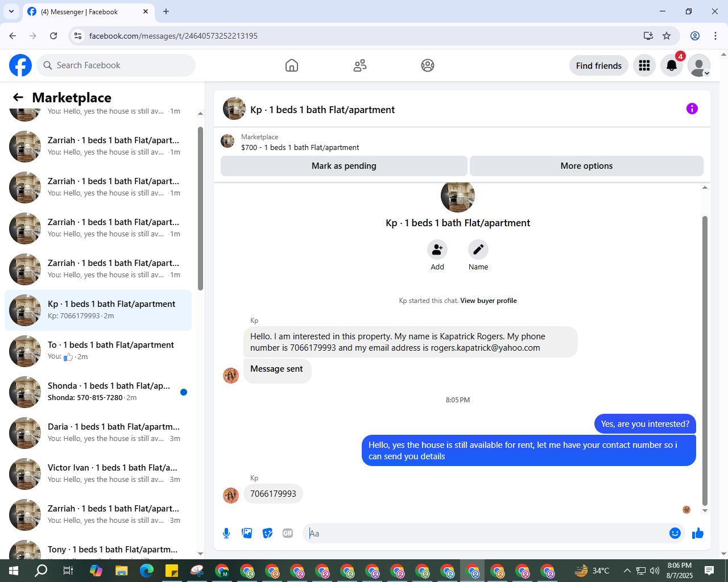Open the GIF picker
The height and width of the screenshot is (582, 728).
288,533
